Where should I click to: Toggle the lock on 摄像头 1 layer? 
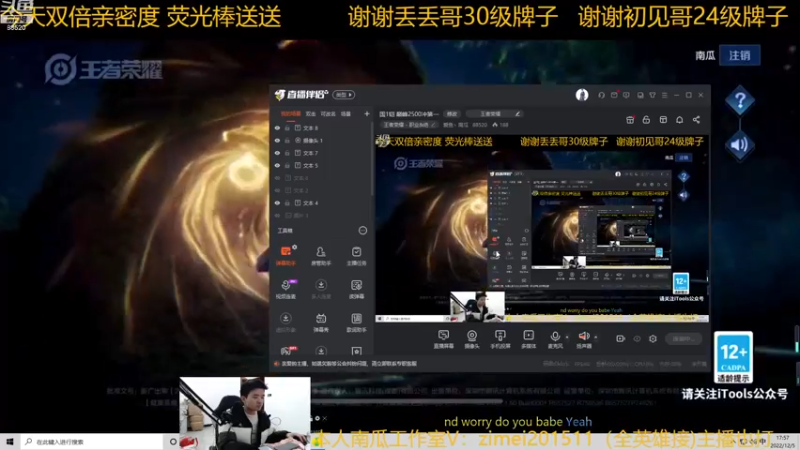(x=287, y=140)
